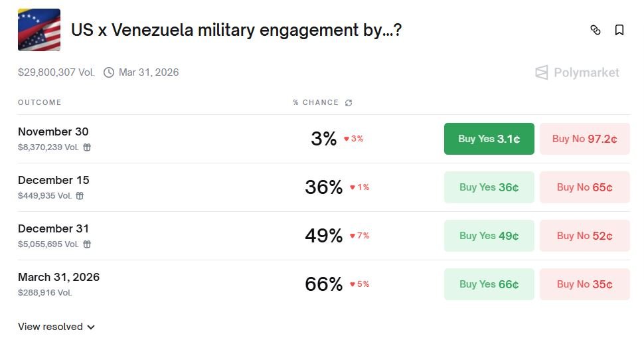
Task: Click the refresh icon beside % CHANCE
Action: click(x=349, y=103)
